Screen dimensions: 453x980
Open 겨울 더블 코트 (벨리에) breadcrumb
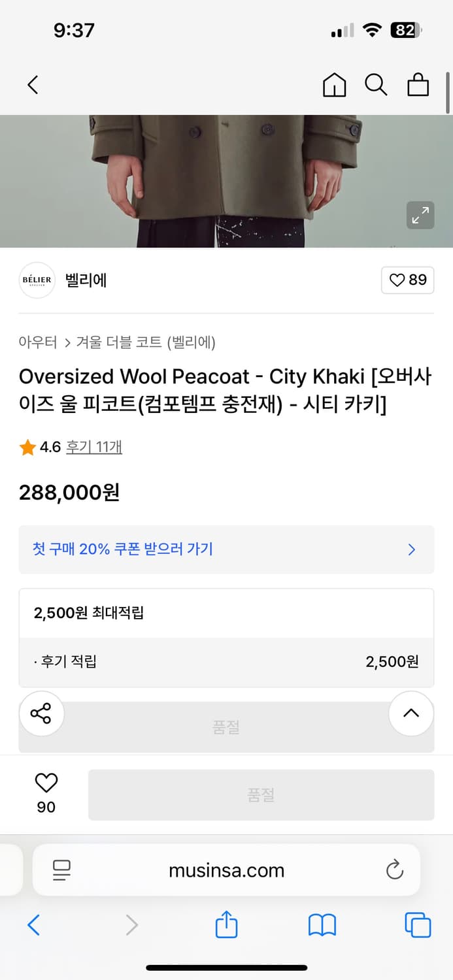146,342
